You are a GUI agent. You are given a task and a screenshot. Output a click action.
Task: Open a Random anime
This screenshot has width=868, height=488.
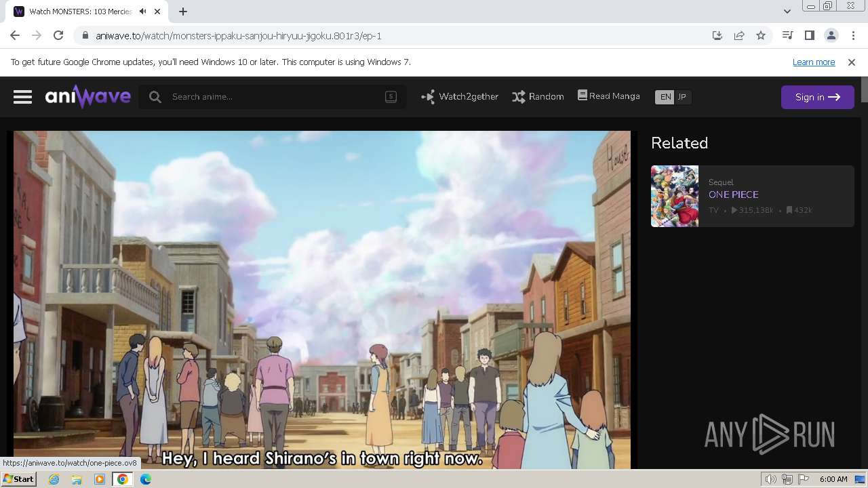coord(538,97)
